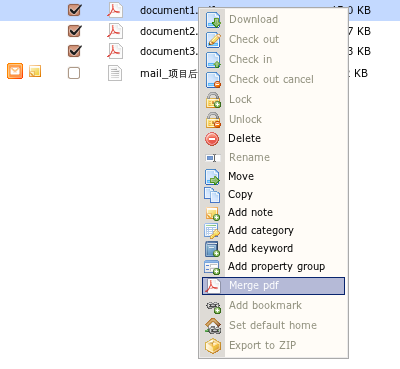Click the Add note sticky icon
Screen dimensions: 400x369
click(213, 213)
